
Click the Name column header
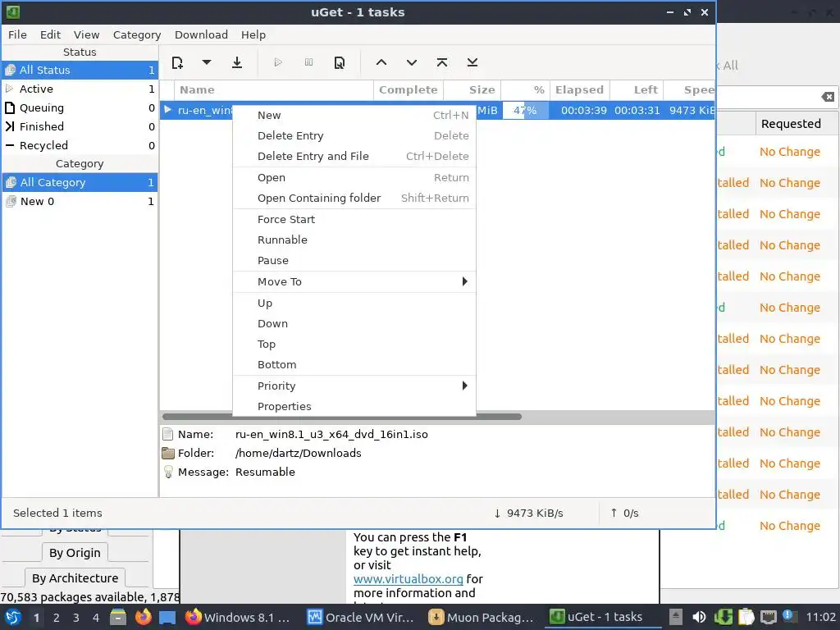coord(274,90)
